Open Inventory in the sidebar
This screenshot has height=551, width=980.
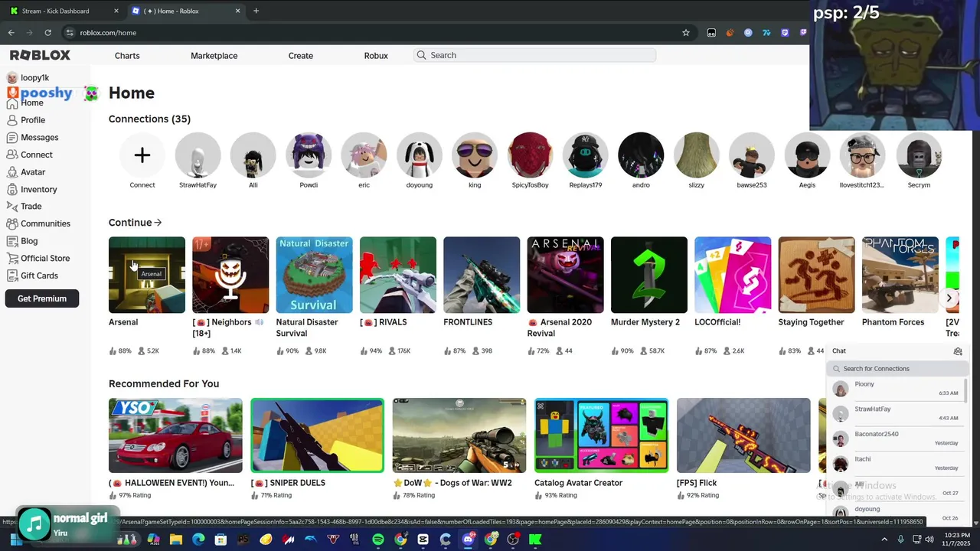coord(32,189)
